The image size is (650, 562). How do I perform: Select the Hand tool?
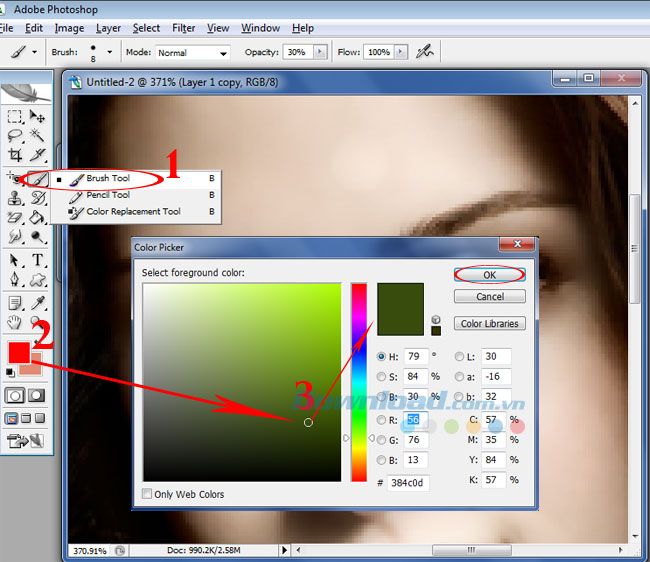[x=15, y=322]
